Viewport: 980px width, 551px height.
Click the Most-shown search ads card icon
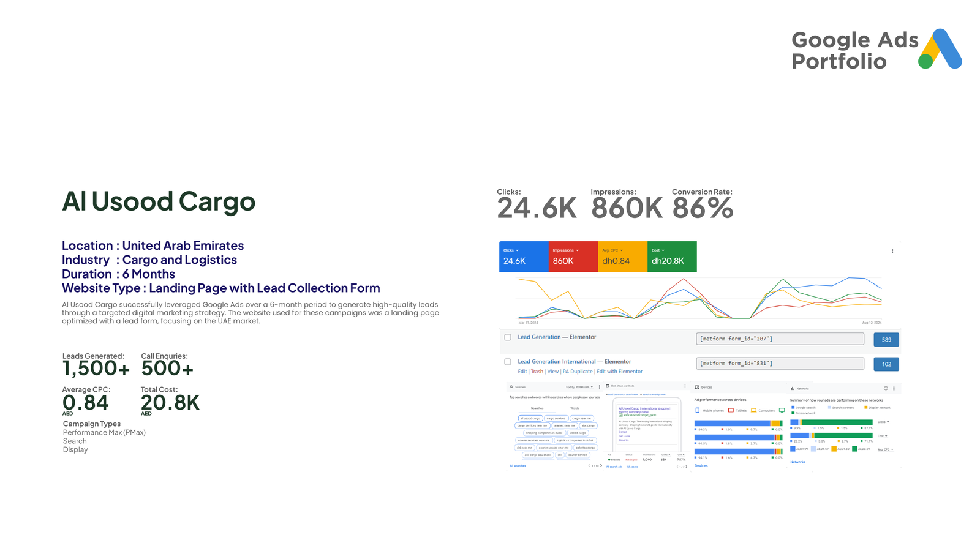coord(608,386)
